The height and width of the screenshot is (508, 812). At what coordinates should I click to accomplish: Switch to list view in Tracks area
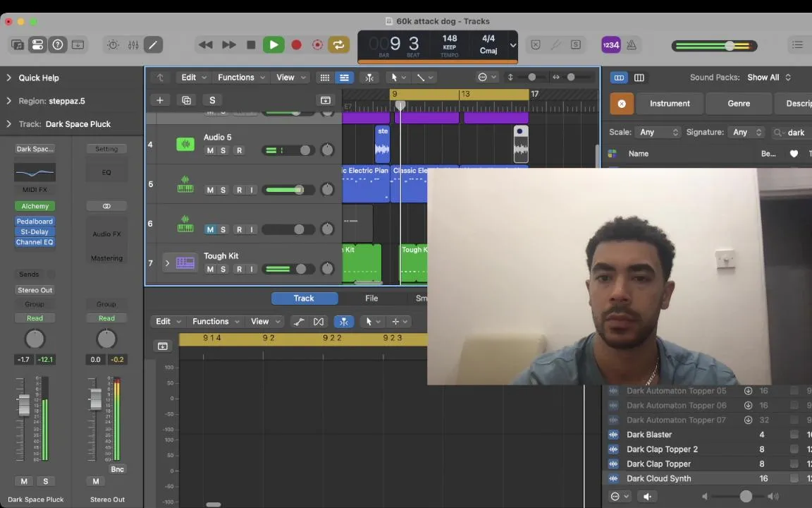click(344, 77)
